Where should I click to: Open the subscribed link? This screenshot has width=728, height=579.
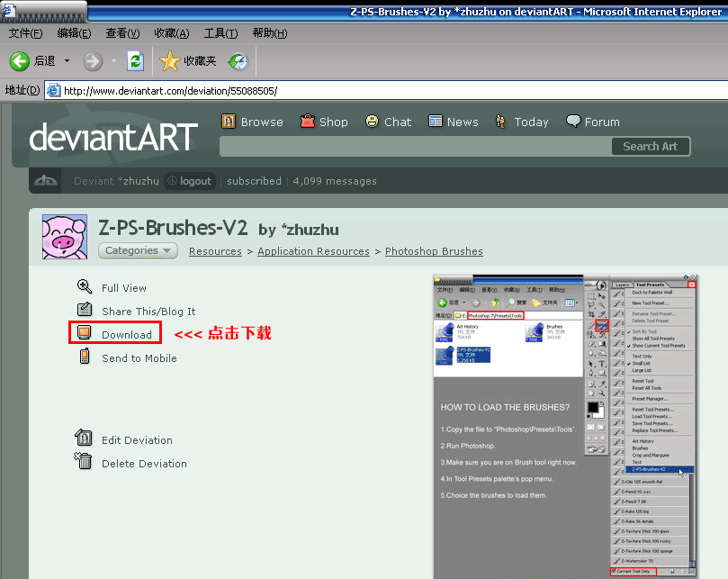(254, 181)
